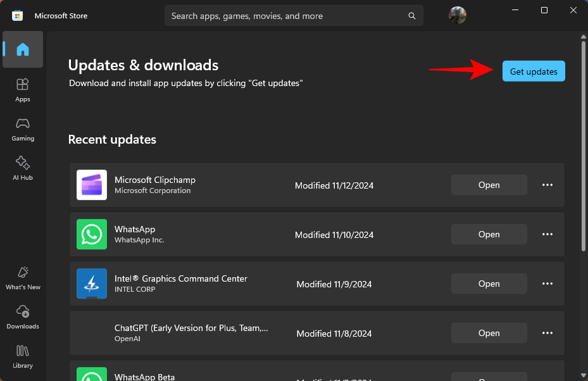Click the search magnifier icon
The width and height of the screenshot is (588, 381).
tap(412, 16)
